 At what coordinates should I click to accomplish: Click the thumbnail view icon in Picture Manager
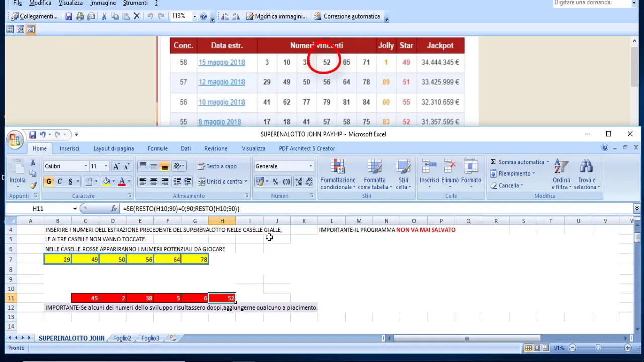pyautogui.click(x=10, y=30)
